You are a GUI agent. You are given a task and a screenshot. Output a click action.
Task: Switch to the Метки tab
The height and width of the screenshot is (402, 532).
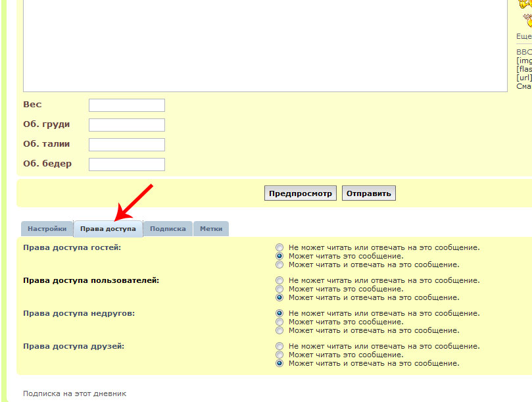click(211, 229)
